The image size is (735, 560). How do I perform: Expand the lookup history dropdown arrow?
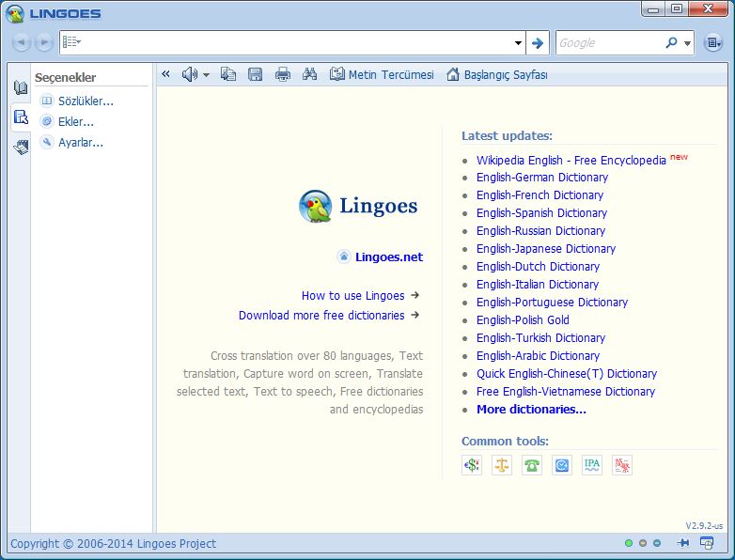518,42
